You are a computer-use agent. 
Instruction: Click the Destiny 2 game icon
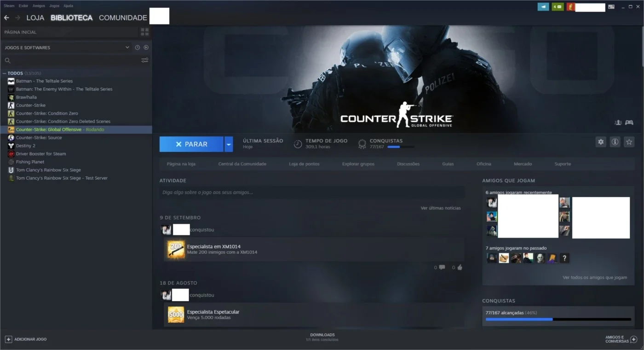tap(11, 146)
